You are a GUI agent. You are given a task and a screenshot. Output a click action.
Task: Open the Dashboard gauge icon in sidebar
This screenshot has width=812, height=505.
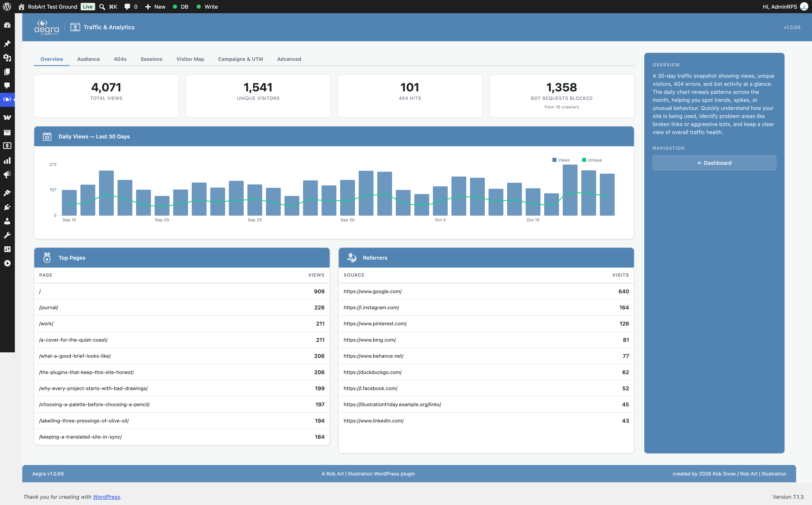(x=7, y=25)
